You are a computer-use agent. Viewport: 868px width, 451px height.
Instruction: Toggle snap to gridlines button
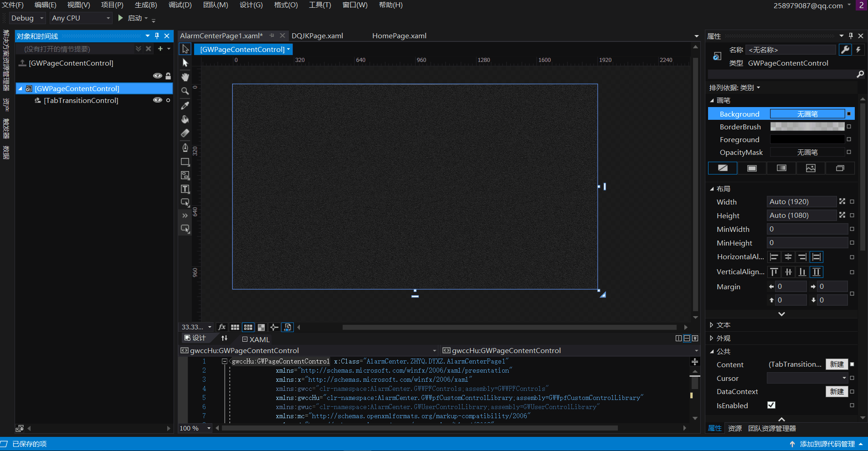tap(248, 327)
